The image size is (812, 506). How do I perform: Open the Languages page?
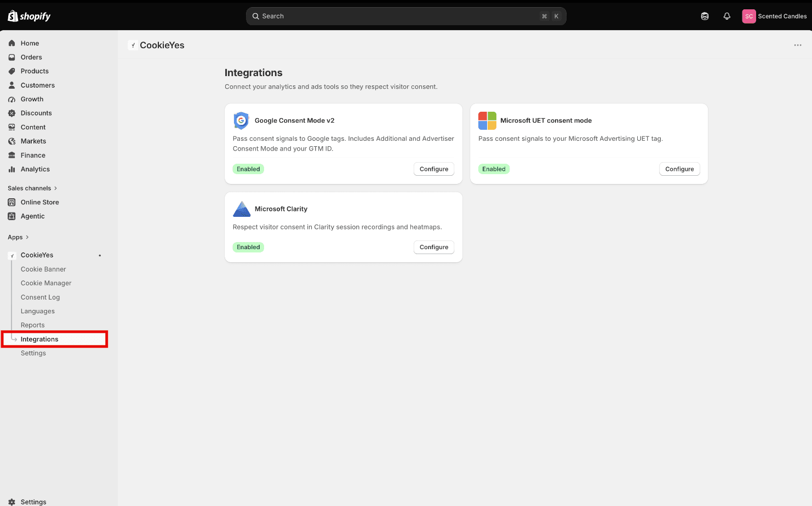click(38, 311)
